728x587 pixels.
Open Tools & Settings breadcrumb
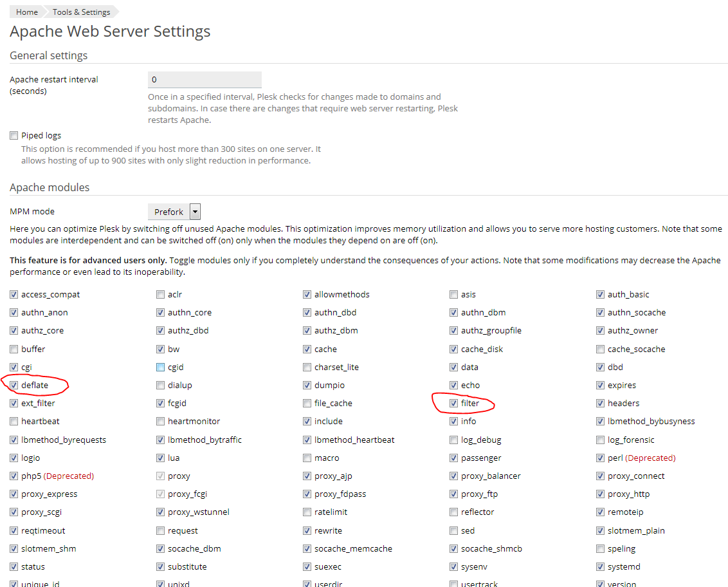point(81,12)
